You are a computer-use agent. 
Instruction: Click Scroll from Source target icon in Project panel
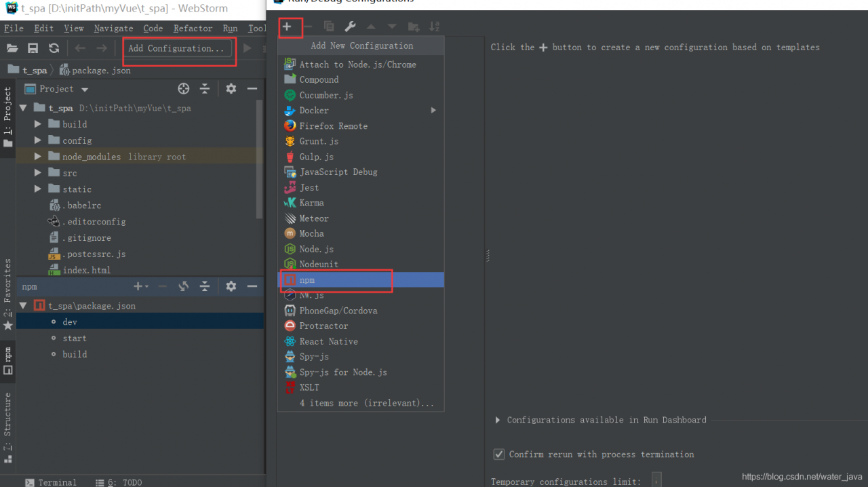183,89
